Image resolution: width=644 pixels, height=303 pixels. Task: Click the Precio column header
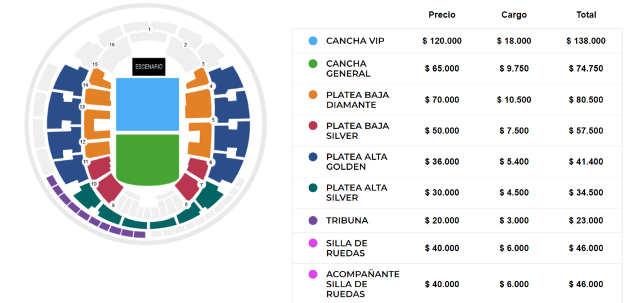click(x=441, y=14)
